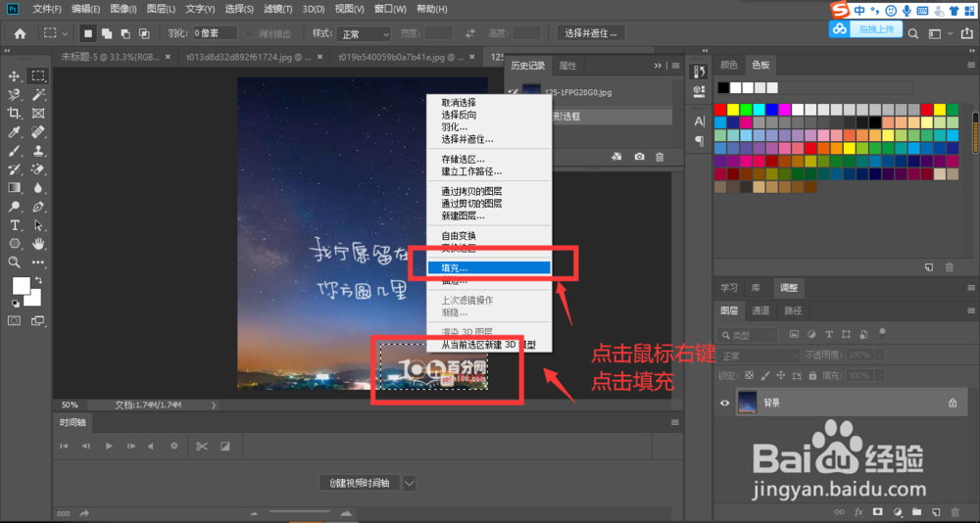The height and width of the screenshot is (523, 980).
Task: Click the Home icon in options bar
Action: (20, 33)
